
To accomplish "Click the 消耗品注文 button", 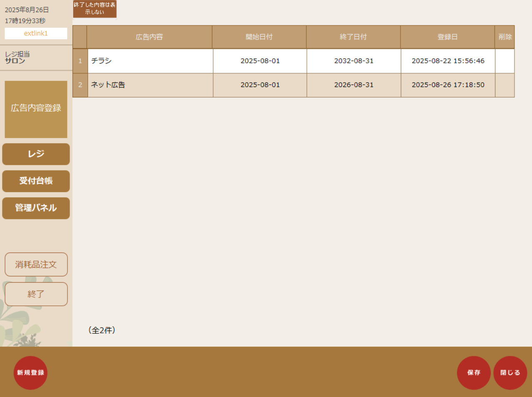I will pos(36,264).
